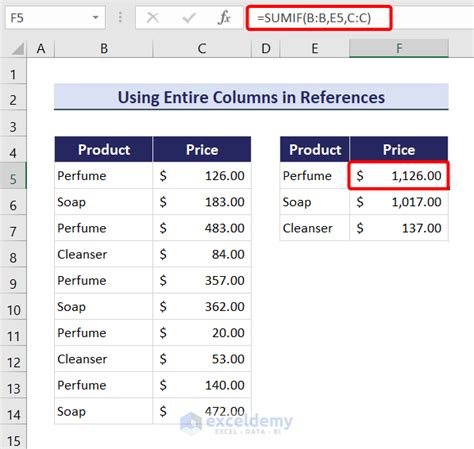
Task: Click the Name Box showing F5
Action: point(55,17)
